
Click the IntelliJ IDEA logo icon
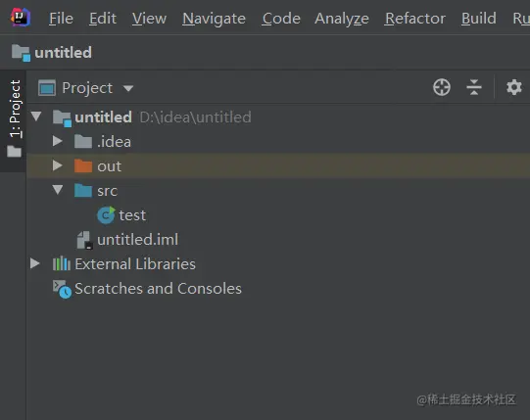[21, 18]
